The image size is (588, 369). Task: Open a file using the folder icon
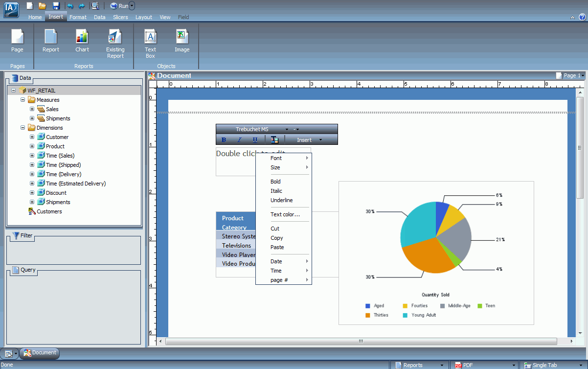(x=43, y=6)
